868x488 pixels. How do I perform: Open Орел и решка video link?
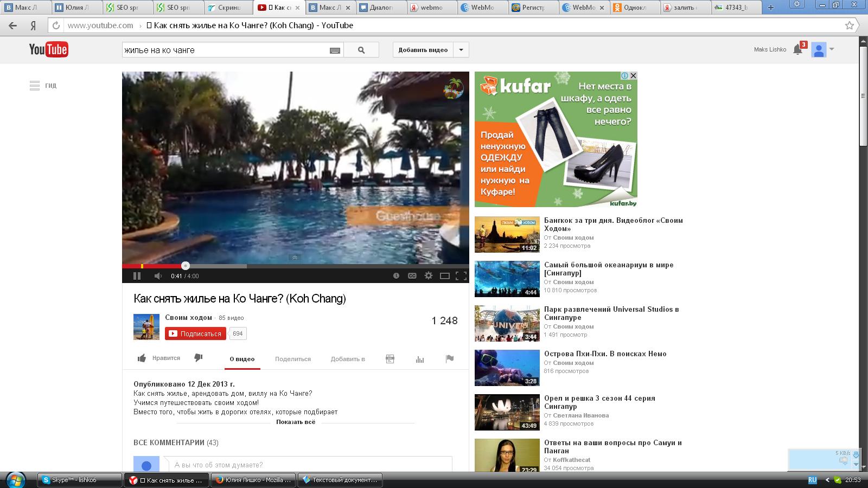click(x=599, y=402)
